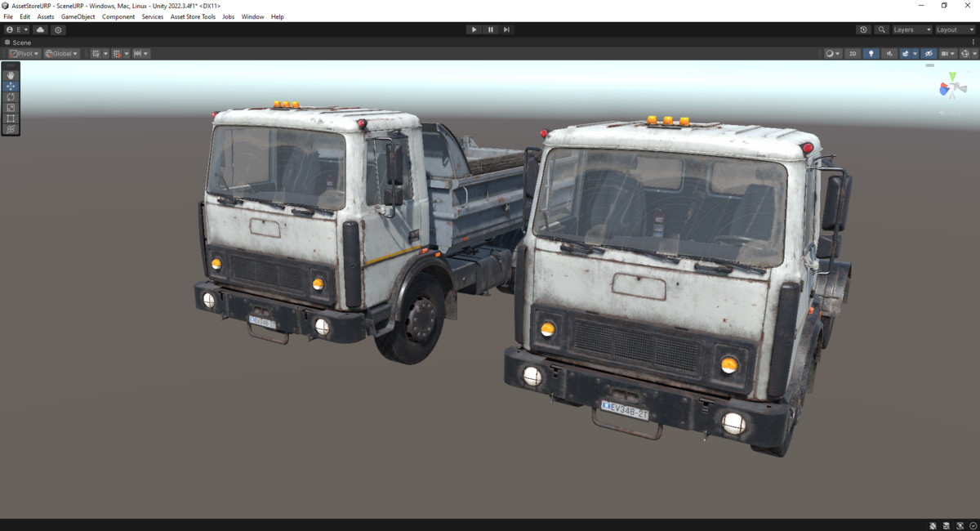Open Unity Cloud services
Viewport: 980px width, 531px height.
coord(39,29)
